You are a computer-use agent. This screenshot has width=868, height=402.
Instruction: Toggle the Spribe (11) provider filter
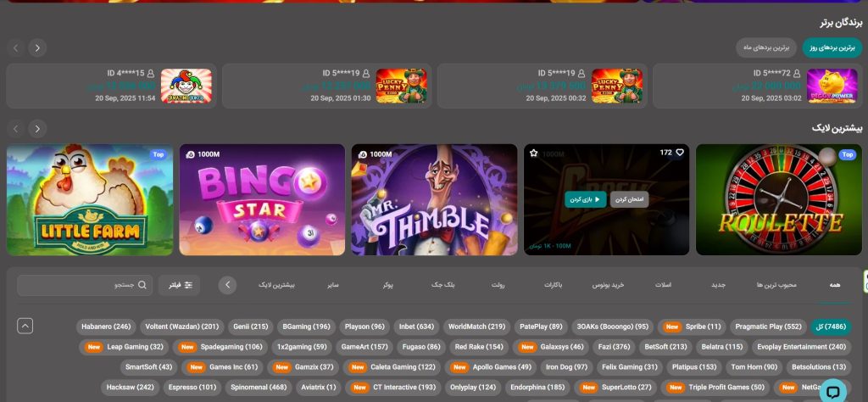(x=692, y=327)
